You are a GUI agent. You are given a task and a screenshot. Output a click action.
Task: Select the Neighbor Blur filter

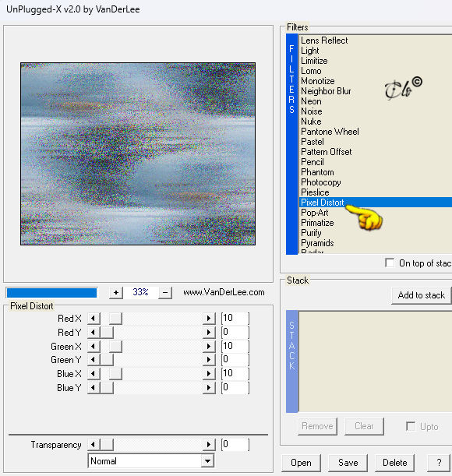326,91
